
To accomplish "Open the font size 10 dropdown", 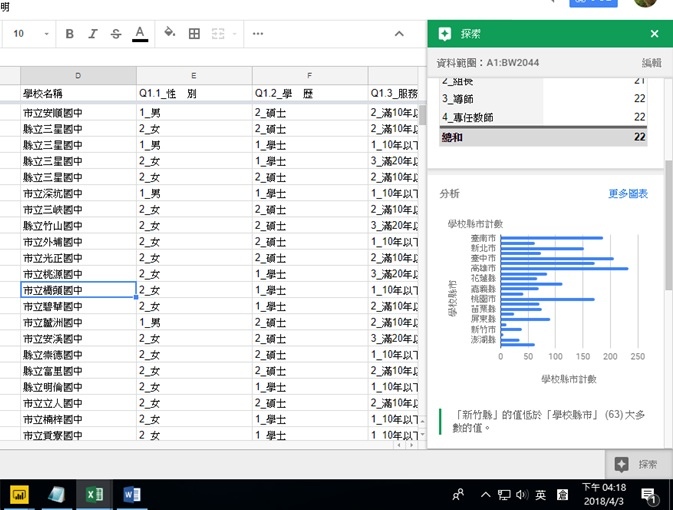I will [x=31, y=33].
